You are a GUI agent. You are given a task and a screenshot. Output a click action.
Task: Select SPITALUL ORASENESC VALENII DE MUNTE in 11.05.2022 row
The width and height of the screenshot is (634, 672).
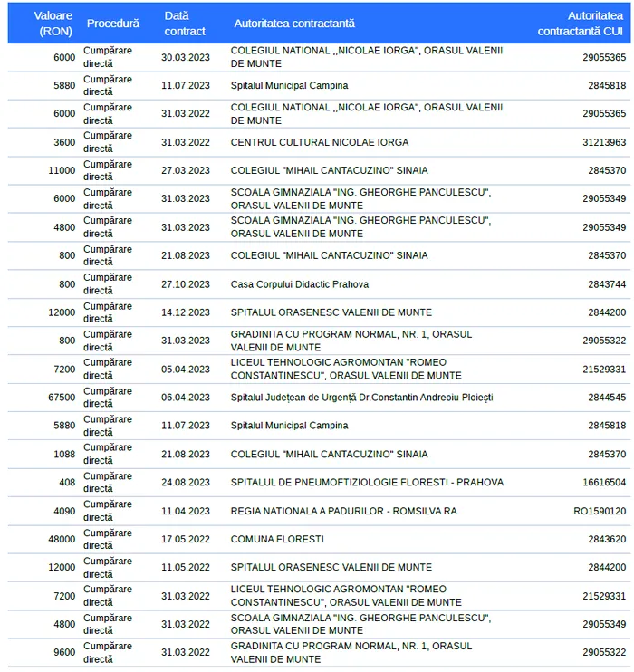click(331, 567)
